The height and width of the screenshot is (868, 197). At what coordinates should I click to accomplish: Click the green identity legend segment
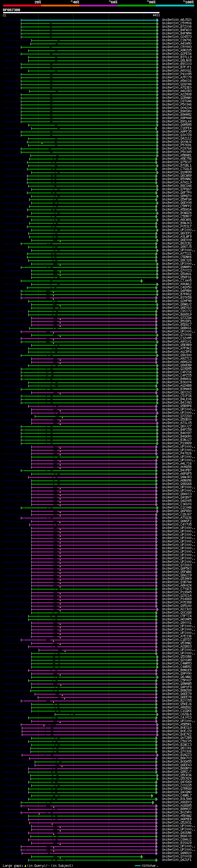[137, 6]
